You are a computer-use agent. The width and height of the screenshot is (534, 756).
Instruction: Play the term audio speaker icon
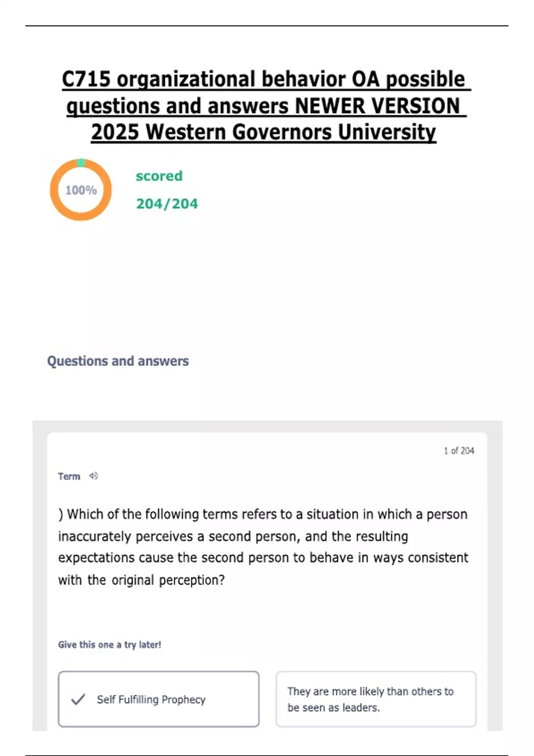[x=93, y=476]
